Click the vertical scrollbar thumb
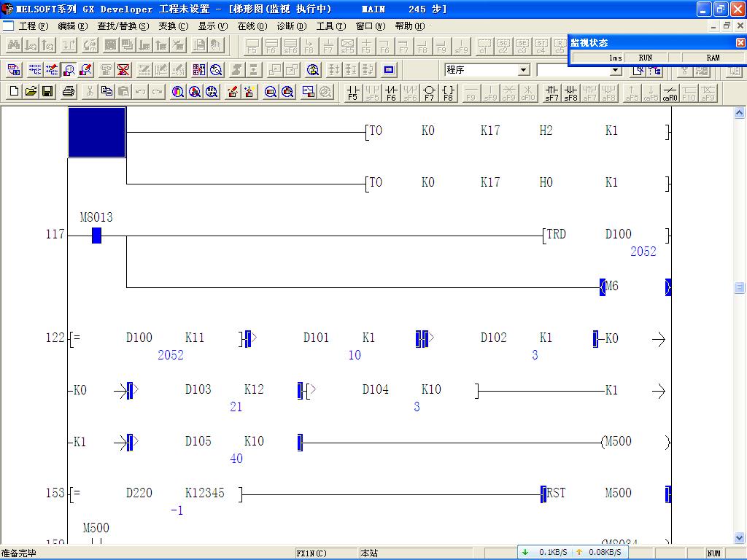Viewport: 747px width, 560px height. tap(739, 287)
